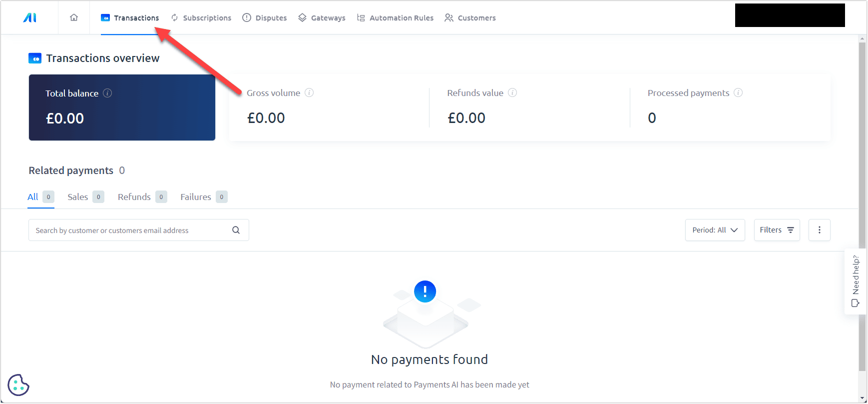Viewport: 868px width, 404px height.
Task: Click the Disputes exclamation icon
Action: coord(246,17)
